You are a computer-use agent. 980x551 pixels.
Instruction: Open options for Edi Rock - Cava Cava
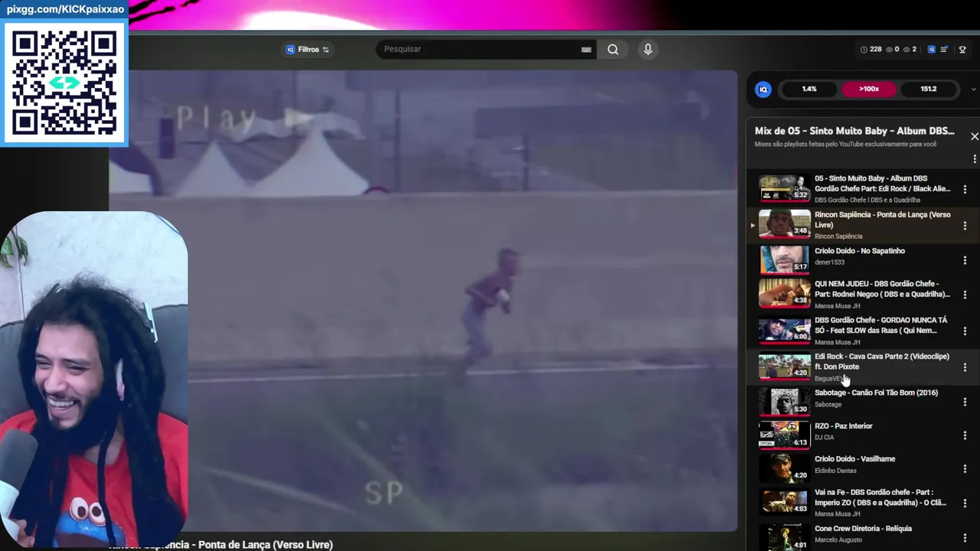tap(965, 367)
